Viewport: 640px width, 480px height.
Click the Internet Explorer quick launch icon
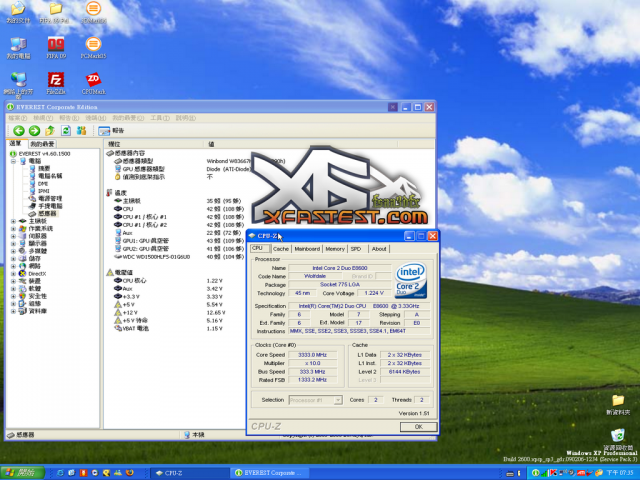tap(60, 473)
